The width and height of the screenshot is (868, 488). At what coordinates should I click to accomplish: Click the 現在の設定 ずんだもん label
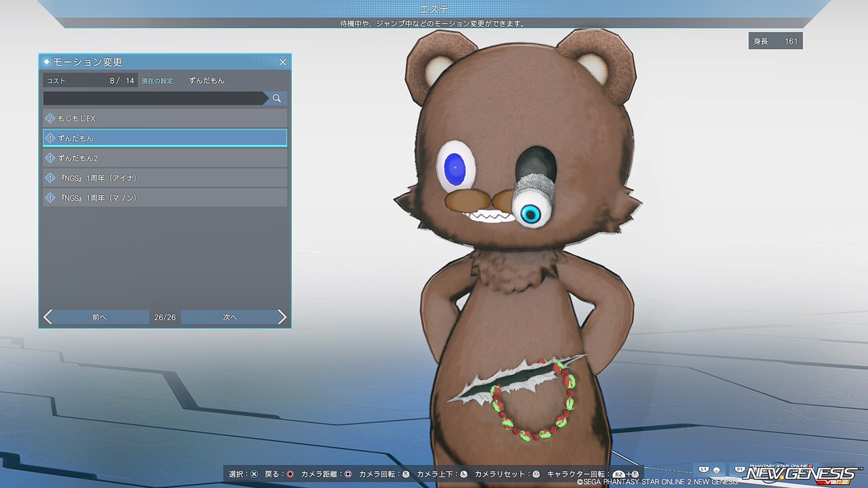click(x=183, y=80)
